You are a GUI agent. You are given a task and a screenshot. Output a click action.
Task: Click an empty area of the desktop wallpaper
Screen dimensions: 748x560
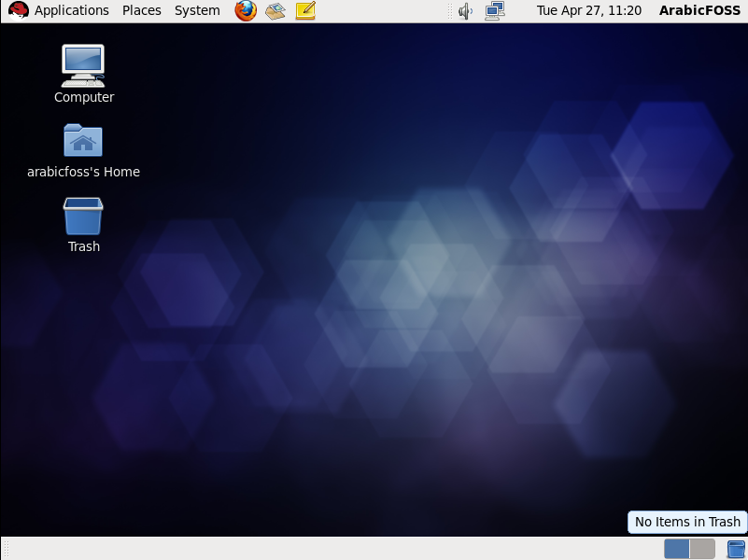coord(374,373)
